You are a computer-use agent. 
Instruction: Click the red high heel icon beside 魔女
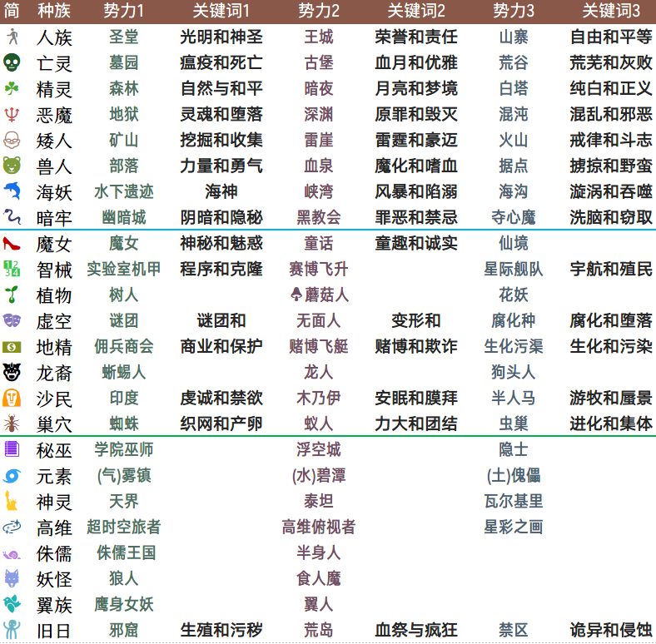tap(12, 243)
